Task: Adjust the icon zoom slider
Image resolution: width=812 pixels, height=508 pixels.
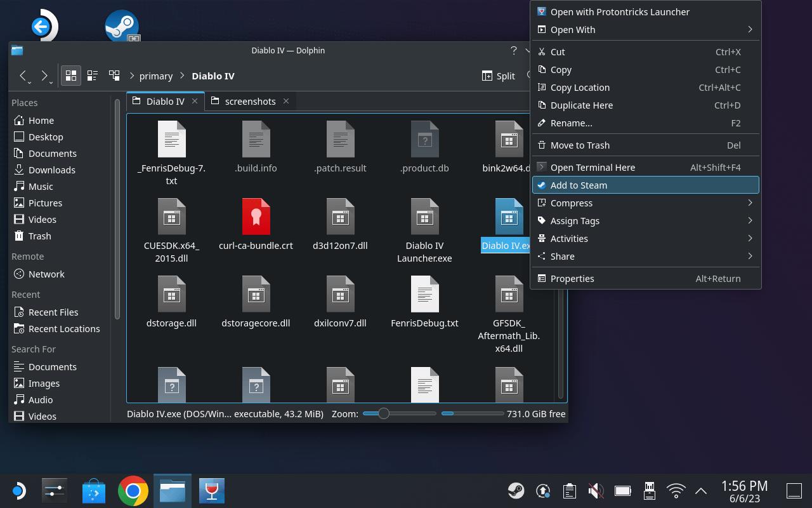Action: [384, 413]
